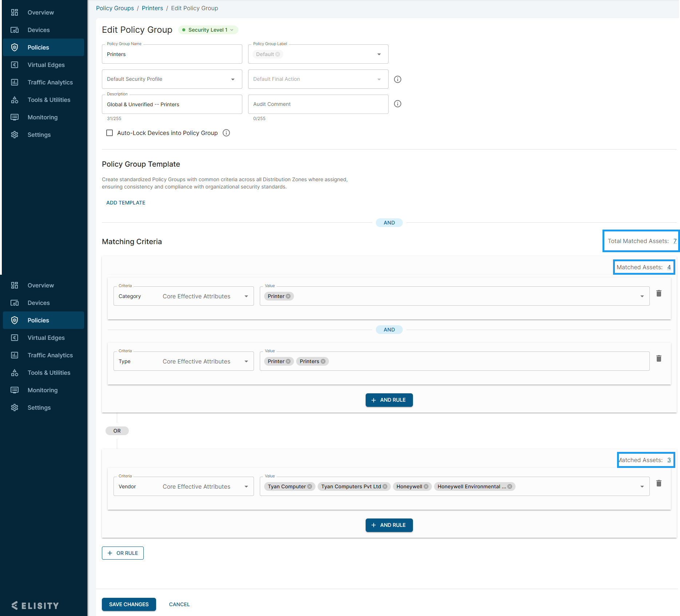Click the info icon beside Audit Comment

(398, 104)
